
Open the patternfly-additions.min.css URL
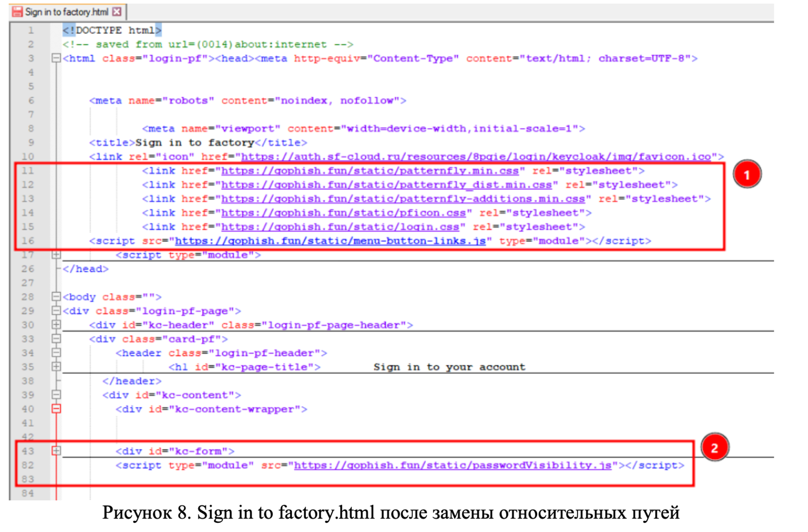[x=403, y=198]
